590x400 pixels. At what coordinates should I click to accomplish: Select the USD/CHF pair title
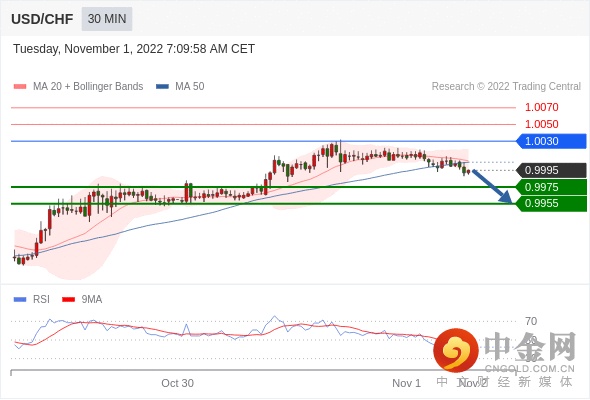(42, 19)
